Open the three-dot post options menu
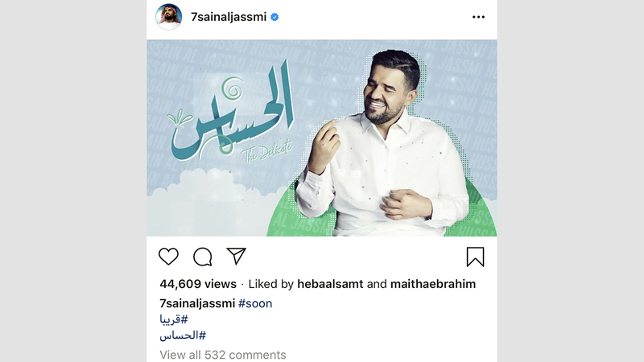 click(478, 17)
